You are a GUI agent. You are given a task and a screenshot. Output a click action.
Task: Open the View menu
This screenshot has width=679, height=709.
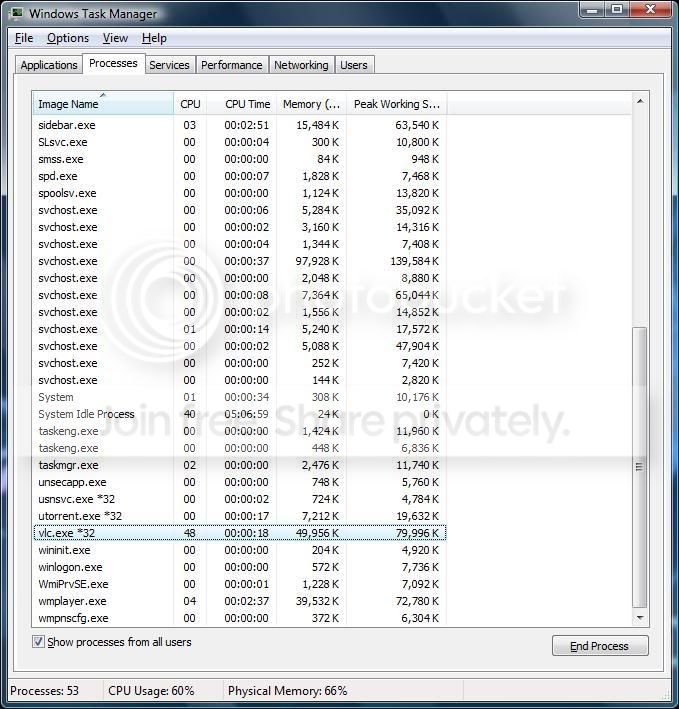(x=115, y=38)
